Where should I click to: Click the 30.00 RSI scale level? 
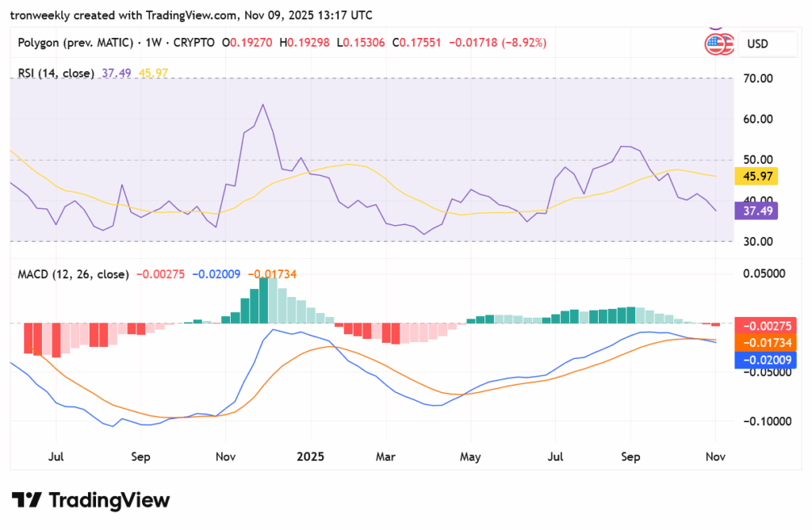click(758, 242)
